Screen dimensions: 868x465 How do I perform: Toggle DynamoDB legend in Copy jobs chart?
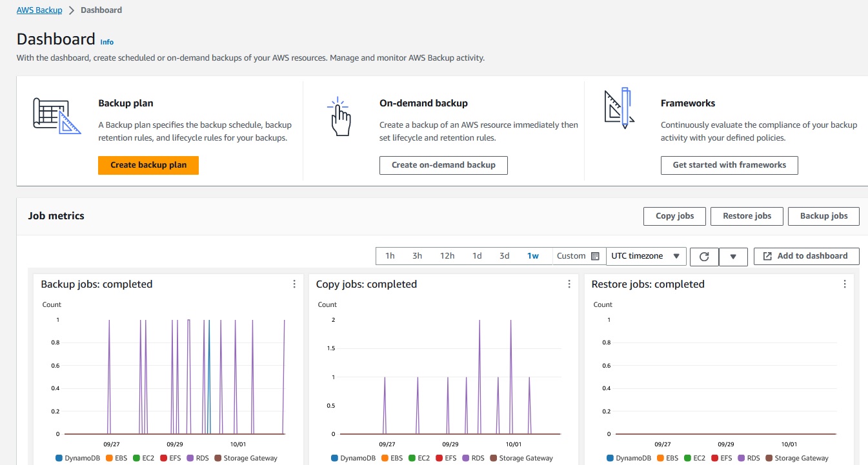coord(353,459)
